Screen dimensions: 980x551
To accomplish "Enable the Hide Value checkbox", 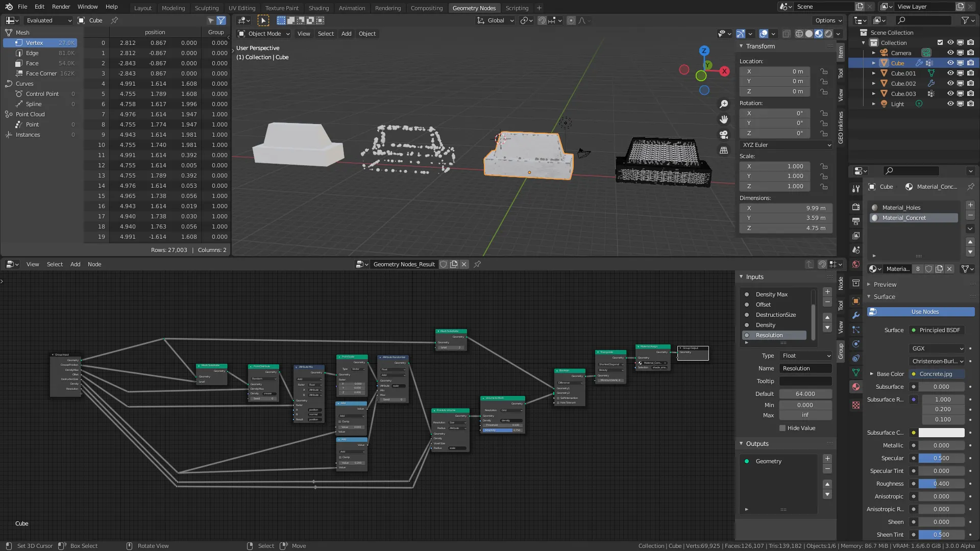I will tap(782, 428).
